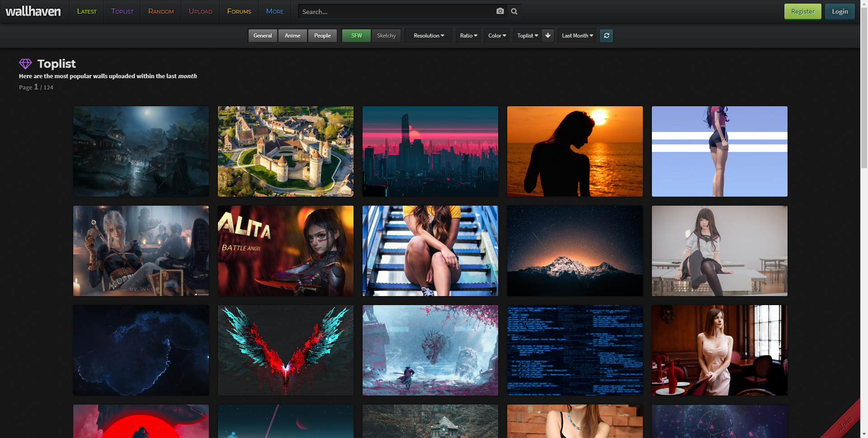
Task: Open the Toplist sorting dropdown
Action: 528,36
